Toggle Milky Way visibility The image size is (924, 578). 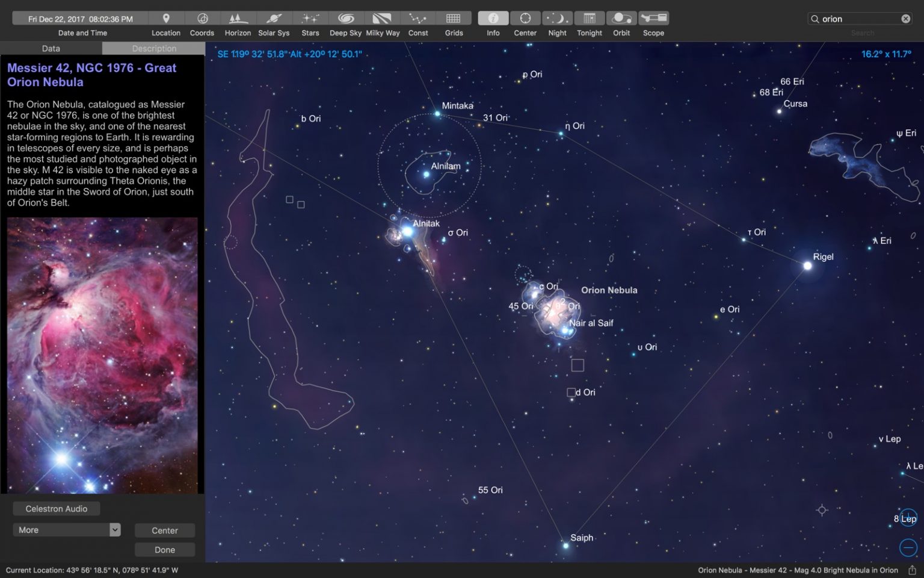(383, 19)
